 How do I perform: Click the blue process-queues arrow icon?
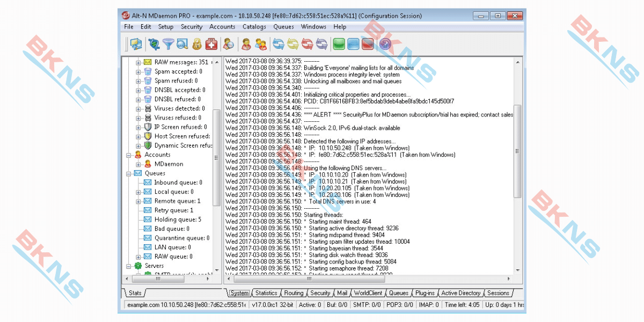(x=278, y=44)
